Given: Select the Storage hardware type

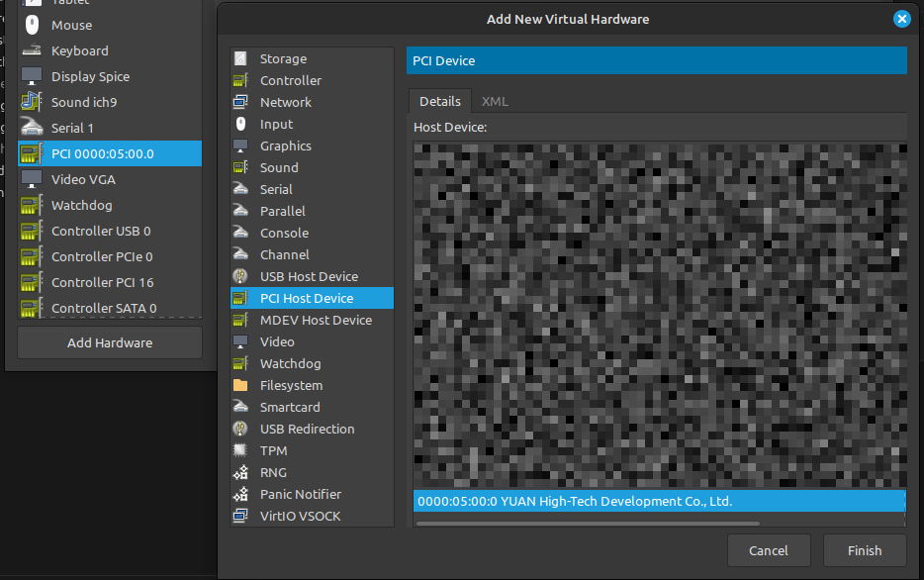Looking at the screenshot, I should click(281, 58).
